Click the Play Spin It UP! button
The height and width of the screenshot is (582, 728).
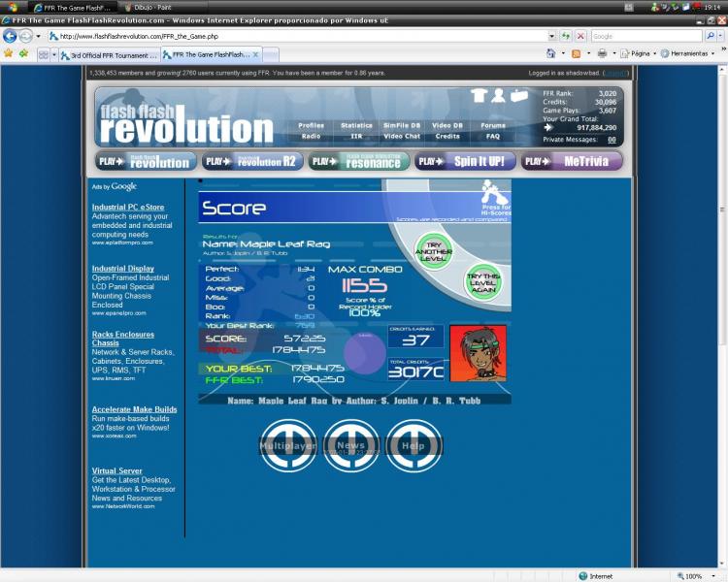pyautogui.click(x=465, y=161)
